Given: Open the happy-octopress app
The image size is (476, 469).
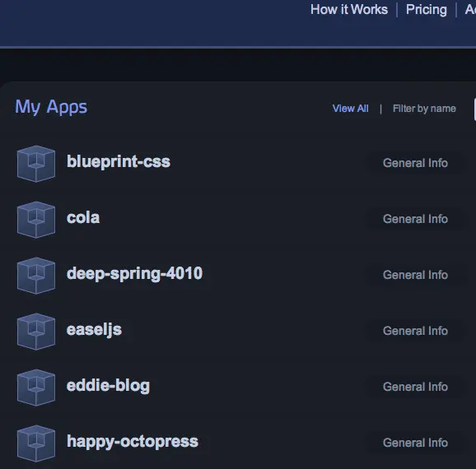Looking at the screenshot, I should coord(133,441).
